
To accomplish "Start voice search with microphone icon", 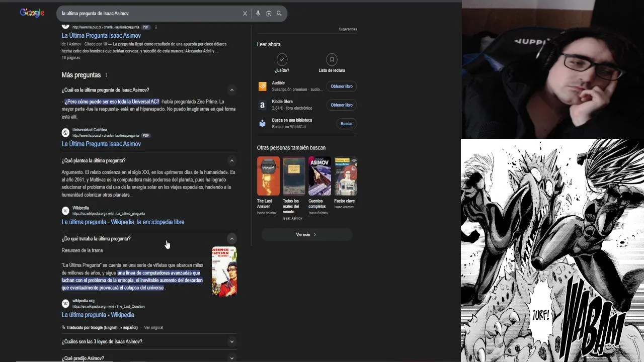I will click(x=258, y=14).
